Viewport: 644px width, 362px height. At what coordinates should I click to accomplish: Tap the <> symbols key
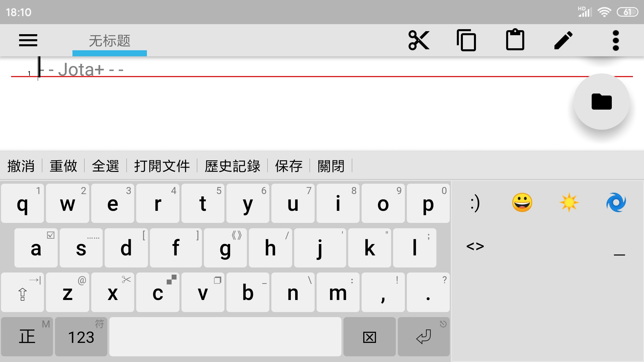coord(475,246)
